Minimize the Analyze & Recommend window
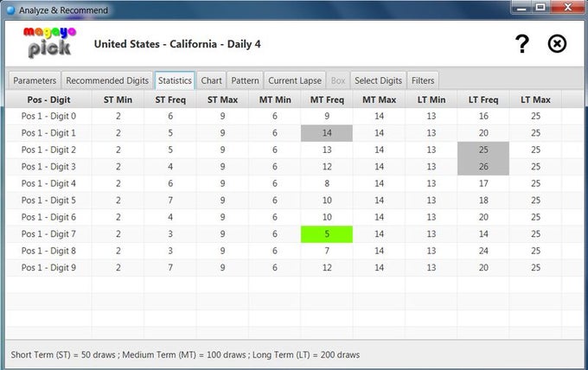This screenshot has width=588, height=370. 521,7
